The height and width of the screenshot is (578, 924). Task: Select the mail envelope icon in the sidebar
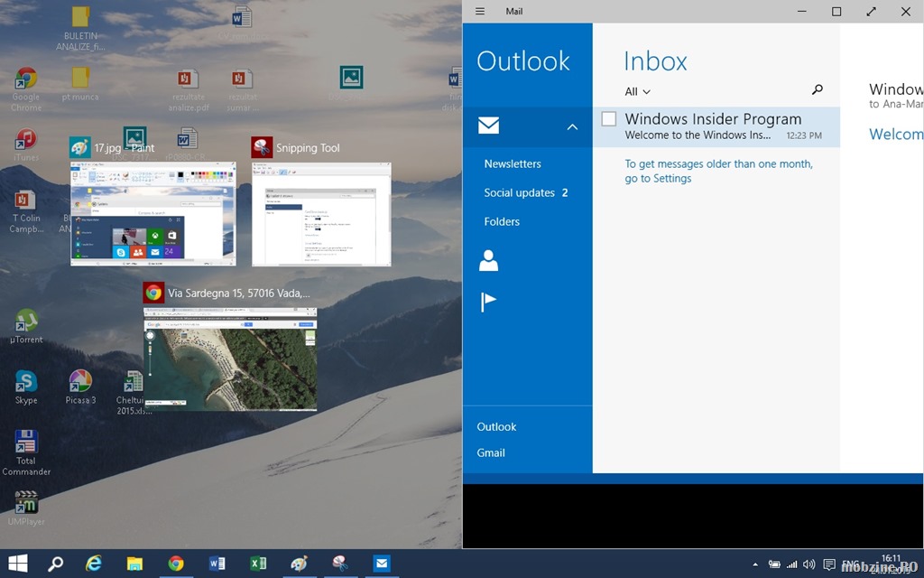[488, 126]
